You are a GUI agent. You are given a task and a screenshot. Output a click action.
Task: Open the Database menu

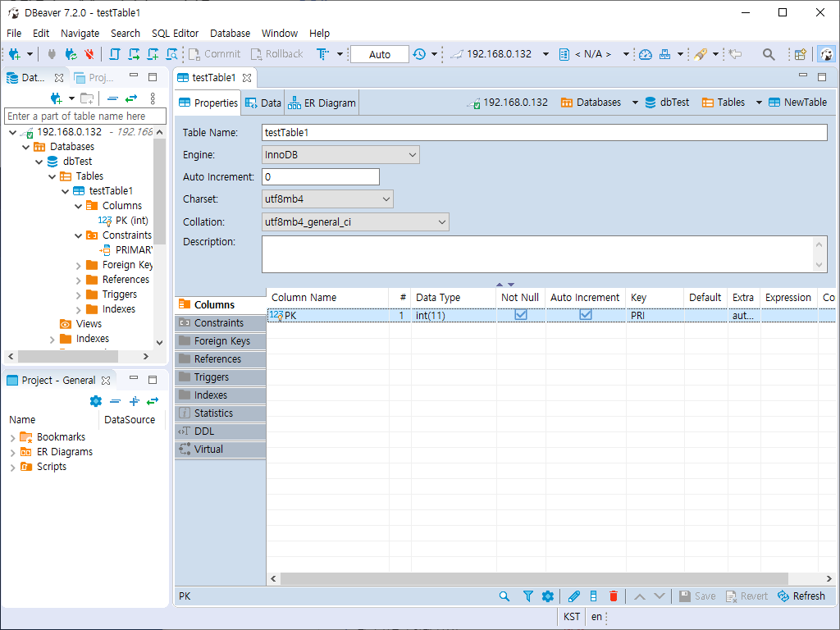230,33
